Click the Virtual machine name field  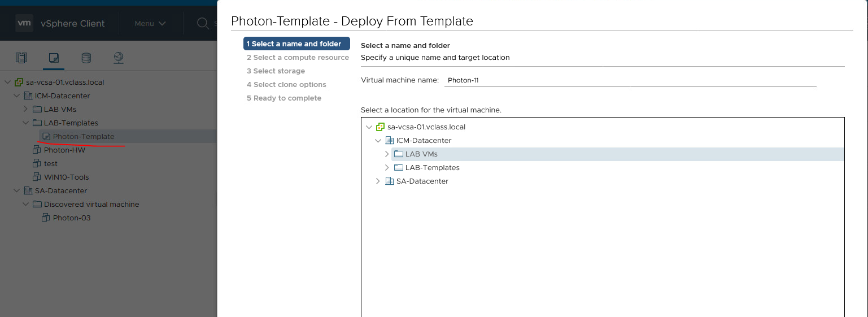630,80
